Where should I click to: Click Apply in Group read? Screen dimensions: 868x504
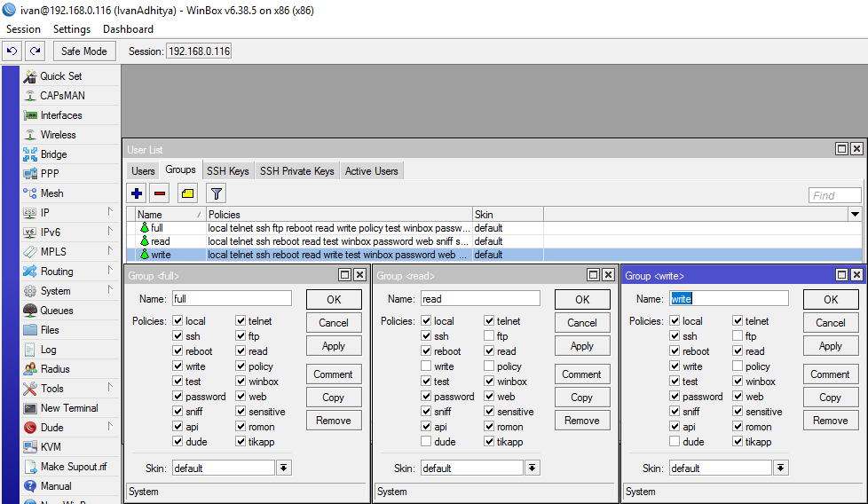pos(582,346)
